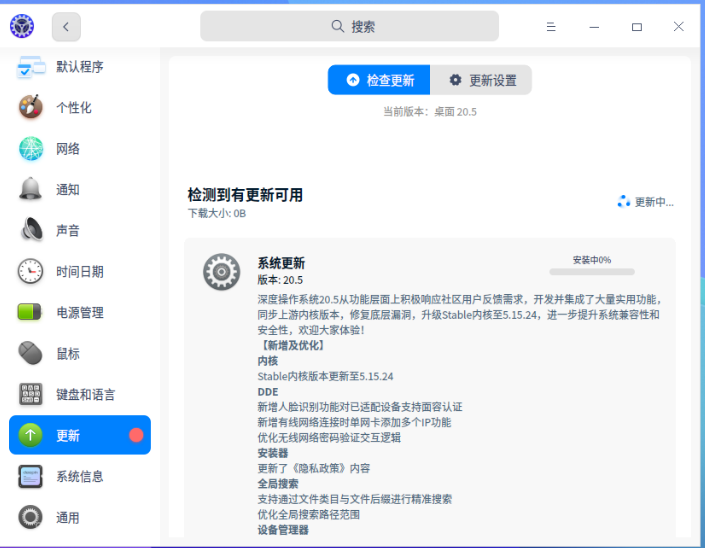Click 更新了《隐私政策》内容 line
The height and width of the screenshot is (548, 705).
click(313, 468)
